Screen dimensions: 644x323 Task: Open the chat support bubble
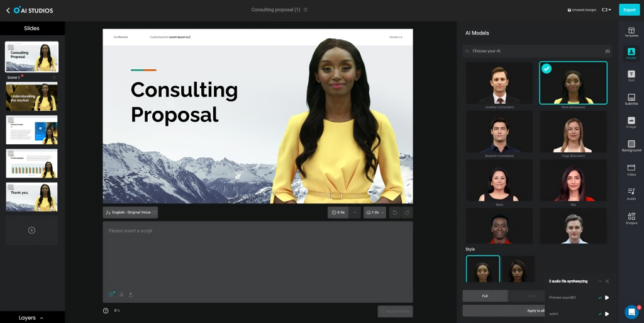click(631, 312)
